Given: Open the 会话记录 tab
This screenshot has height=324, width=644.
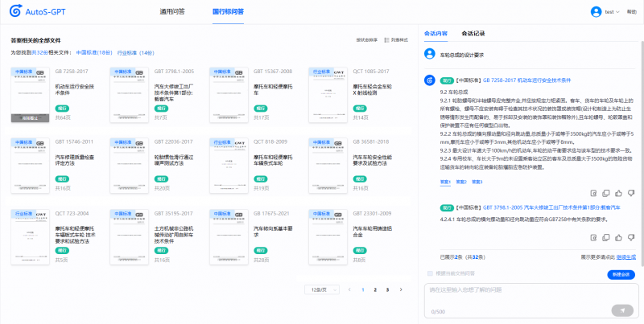Looking at the screenshot, I should point(473,34).
